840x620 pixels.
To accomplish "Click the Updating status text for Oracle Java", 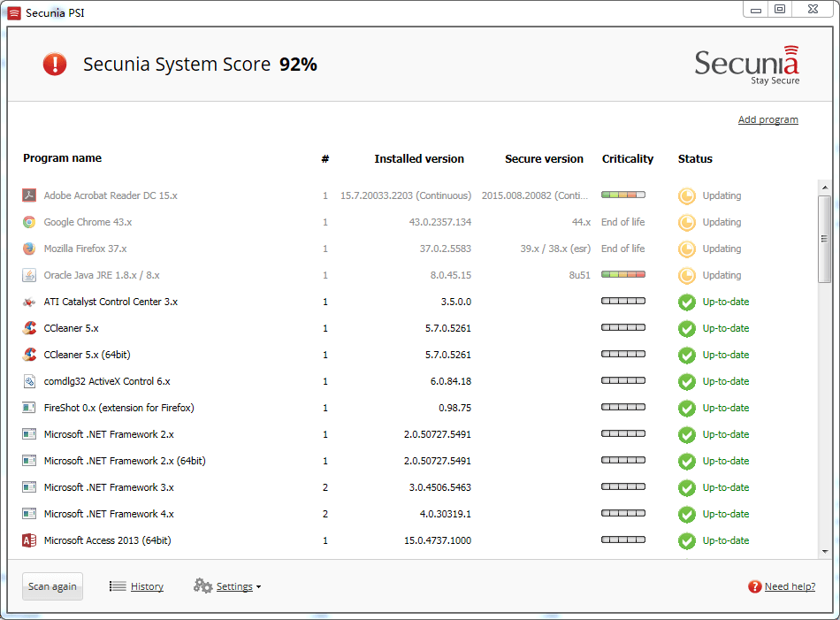I will tap(722, 275).
